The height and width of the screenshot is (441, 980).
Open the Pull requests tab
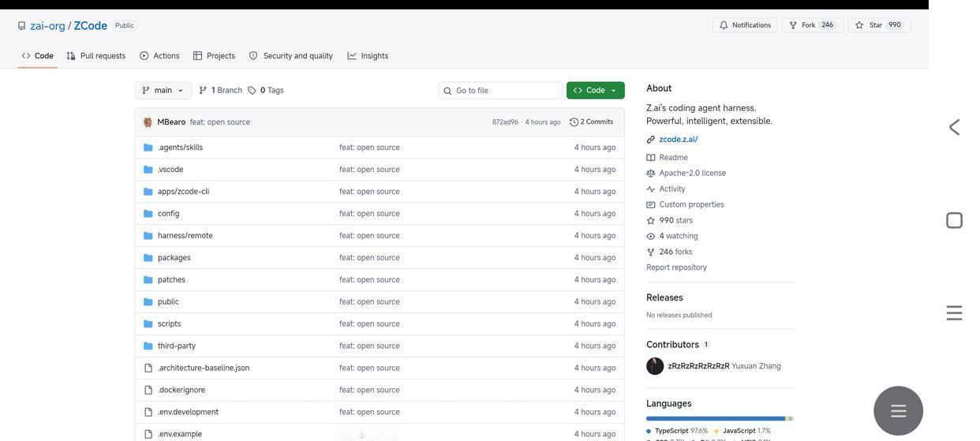click(x=96, y=56)
